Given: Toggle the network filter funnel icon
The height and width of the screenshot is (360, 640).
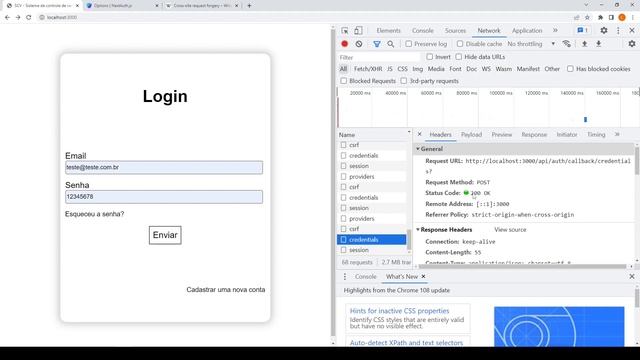Looking at the screenshot, I should 377,44.
